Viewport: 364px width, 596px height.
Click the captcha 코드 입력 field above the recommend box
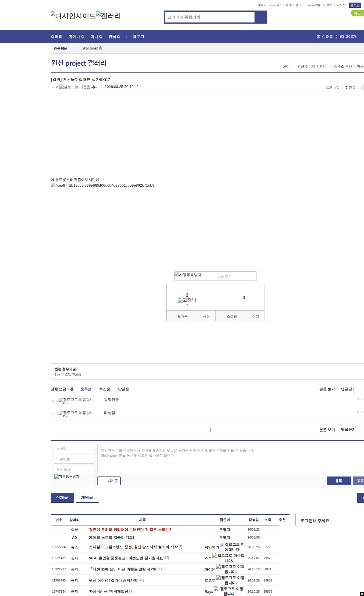(236, 276)
